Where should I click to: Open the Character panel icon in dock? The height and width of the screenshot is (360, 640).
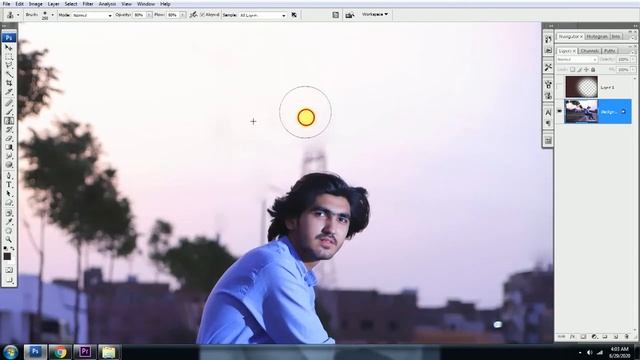click(x=548, y=112)
